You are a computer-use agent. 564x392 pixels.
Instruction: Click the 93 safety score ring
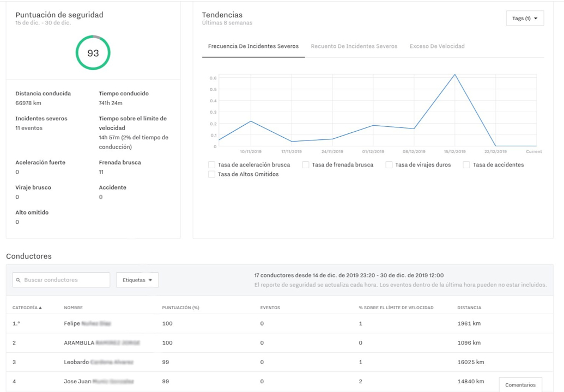point(93,53)
